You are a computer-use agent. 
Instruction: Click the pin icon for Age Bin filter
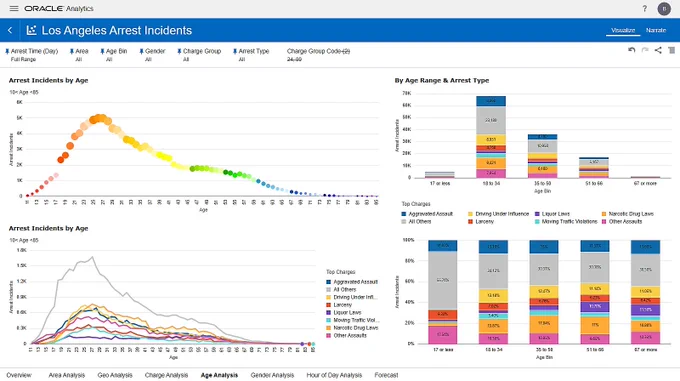(x=102, y=51)
